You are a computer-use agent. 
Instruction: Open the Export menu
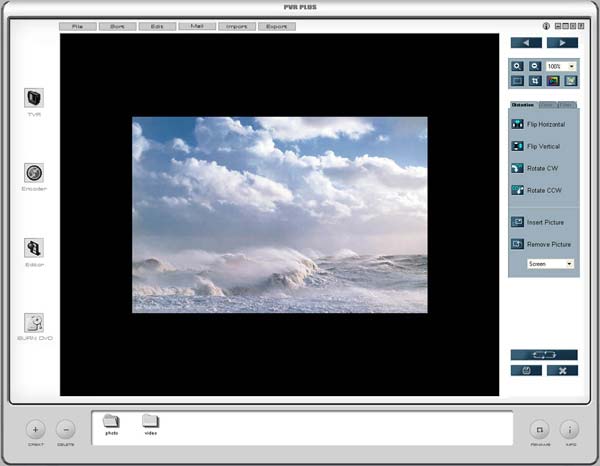pyautogui.click(x=277, y=26)
